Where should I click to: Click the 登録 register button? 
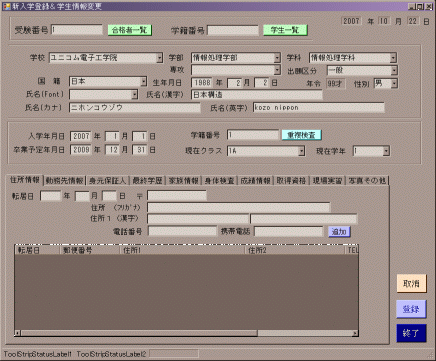tap(411, 309)
